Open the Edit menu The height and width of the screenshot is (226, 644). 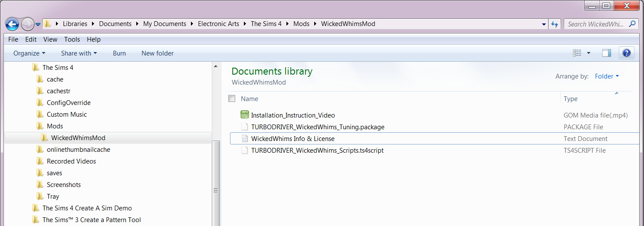(x=31, y=39)
